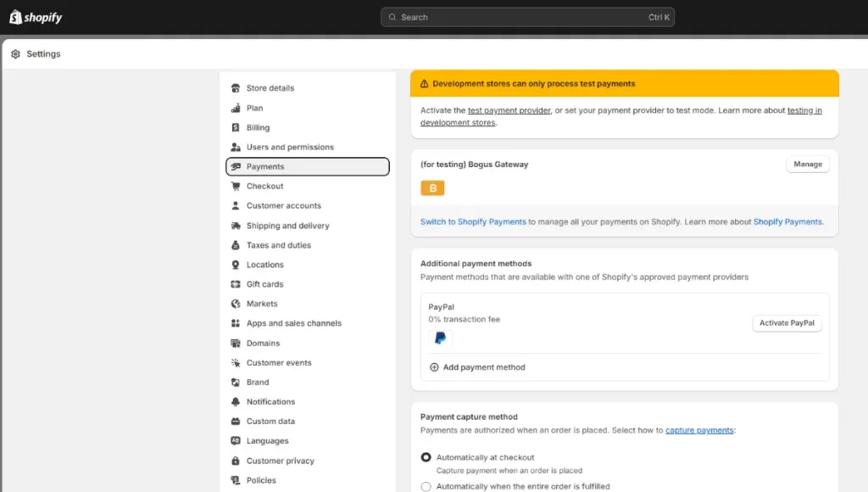The image size is (868, 492).
Task: Click the Settings gear icon
Action: (15, 53)
